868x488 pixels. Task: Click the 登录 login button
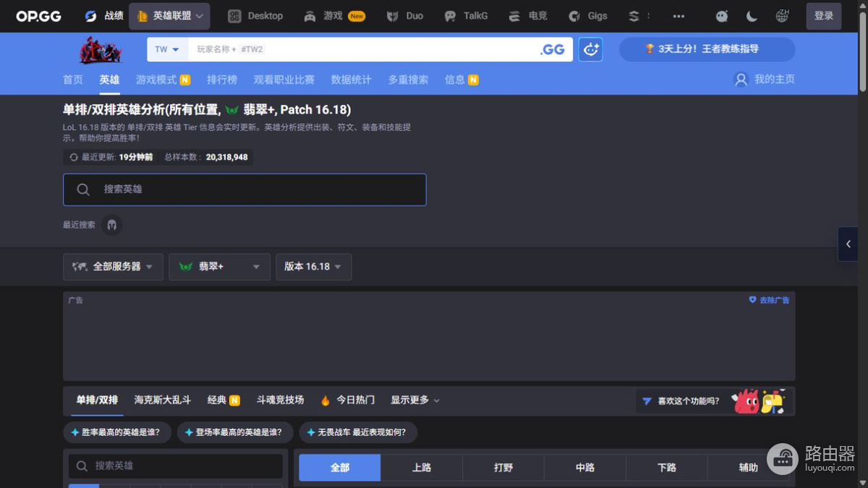[x=824, y=16]
